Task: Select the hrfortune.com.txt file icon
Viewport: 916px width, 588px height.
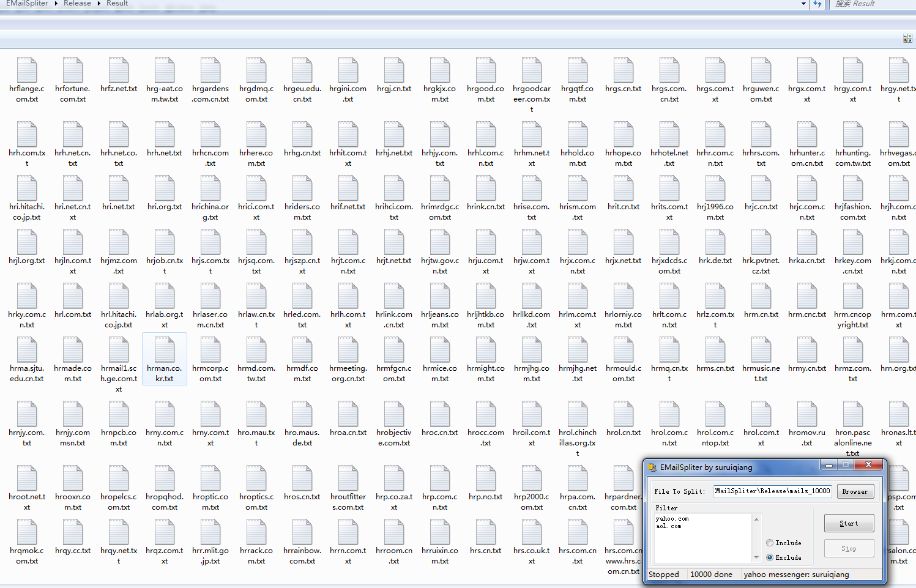Action: coord(73,70)
